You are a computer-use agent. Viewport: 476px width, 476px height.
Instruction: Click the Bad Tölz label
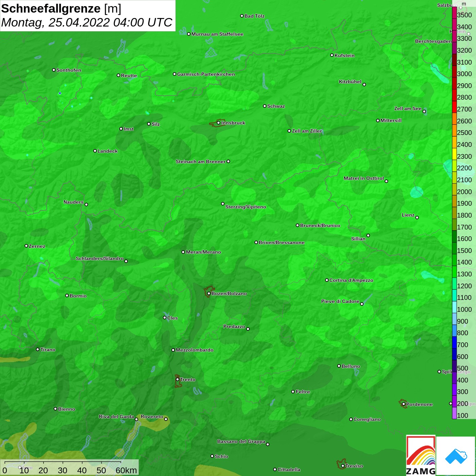tap(254, 16)
